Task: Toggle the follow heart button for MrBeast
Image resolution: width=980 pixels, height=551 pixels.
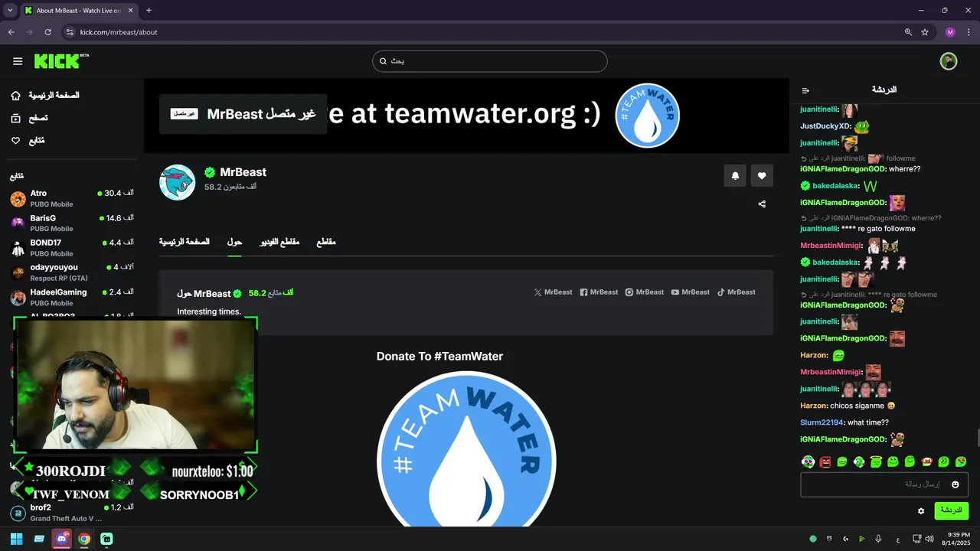Action: [762, 175]
